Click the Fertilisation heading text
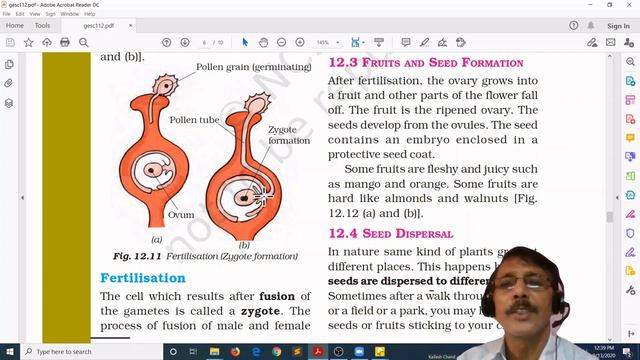Viewport: 640px width, 360px height. [x=143, y=278]
